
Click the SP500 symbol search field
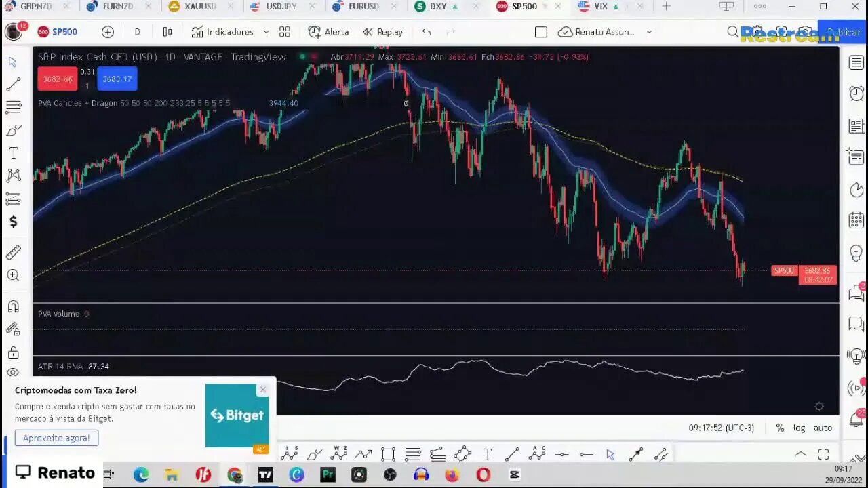tap(58, 32)
